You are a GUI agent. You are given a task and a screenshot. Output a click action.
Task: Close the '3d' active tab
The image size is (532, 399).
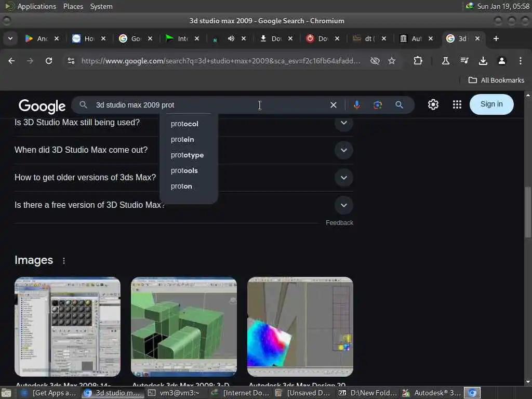tap(477, 38)
